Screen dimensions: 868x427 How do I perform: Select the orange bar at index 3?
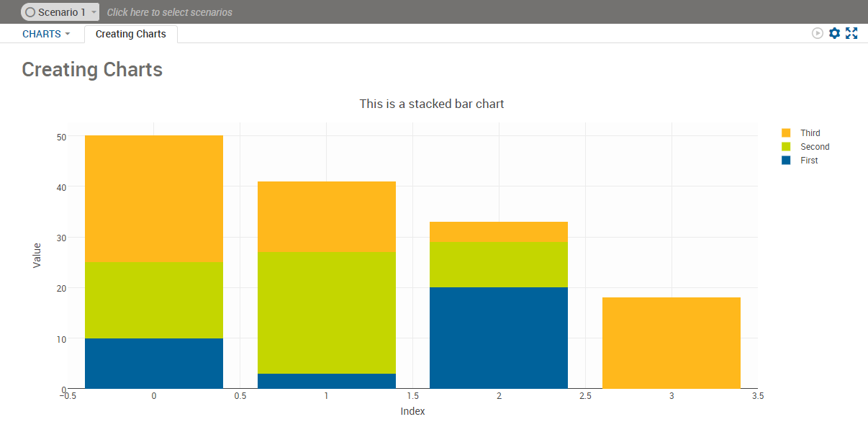[x=672, y=343]
